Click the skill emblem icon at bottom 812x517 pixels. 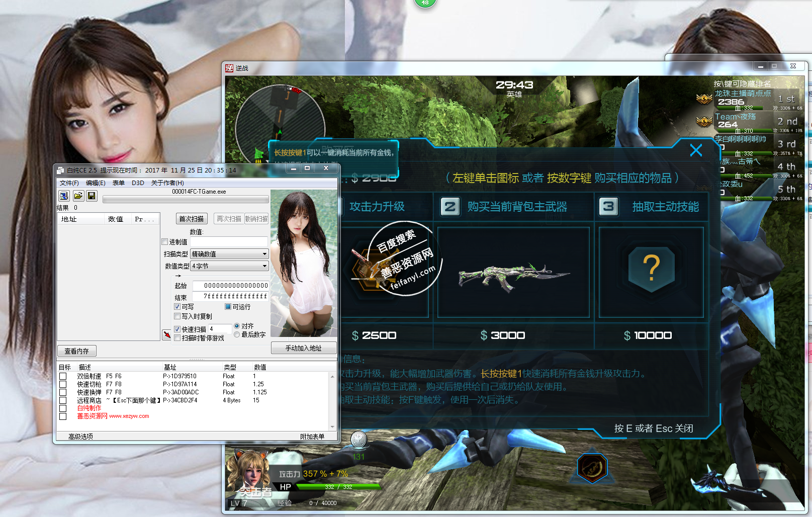pos(592,468)
